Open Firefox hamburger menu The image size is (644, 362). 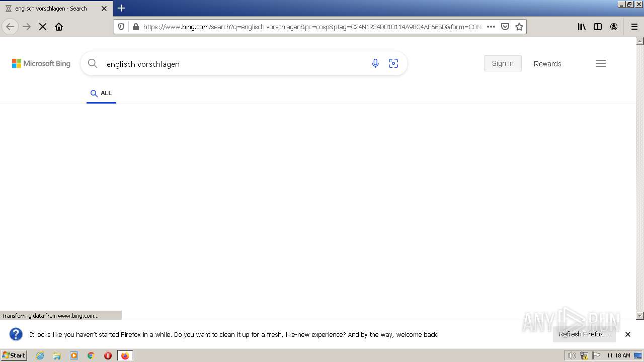[x=634, y=27]
